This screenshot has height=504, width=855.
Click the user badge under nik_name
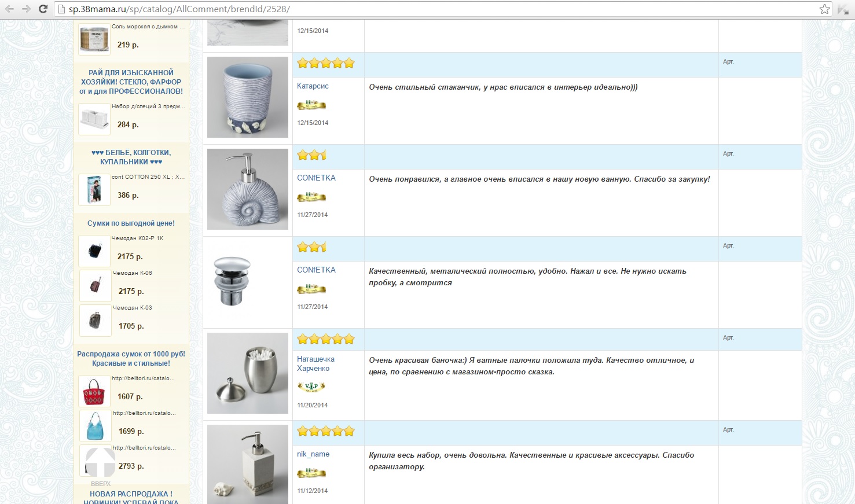pos(311,473)
